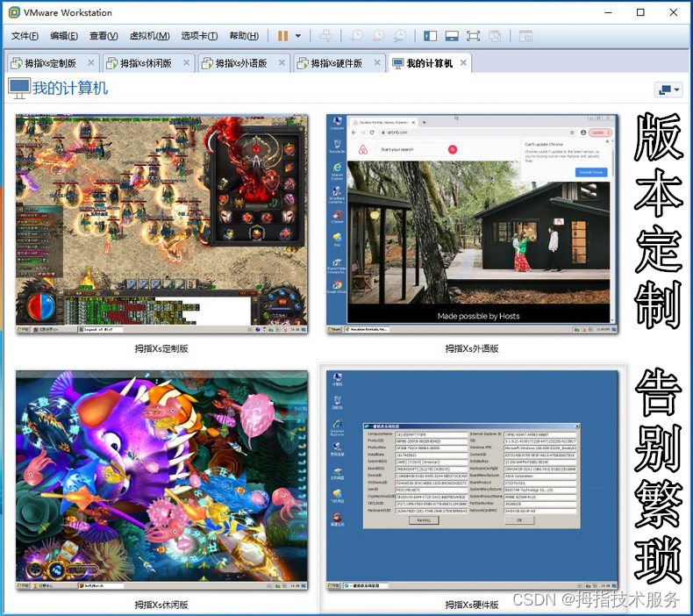The image size is (693, 616).
Task: Click recycle bin icon in 硬件版 desktop
Action: (x=337, y=402)
